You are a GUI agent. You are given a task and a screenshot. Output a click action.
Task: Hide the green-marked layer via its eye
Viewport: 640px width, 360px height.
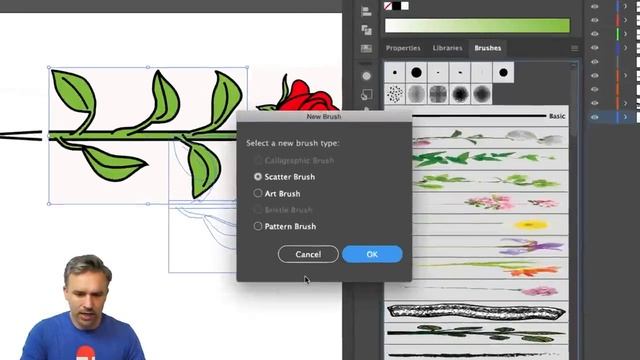point(595,34)
